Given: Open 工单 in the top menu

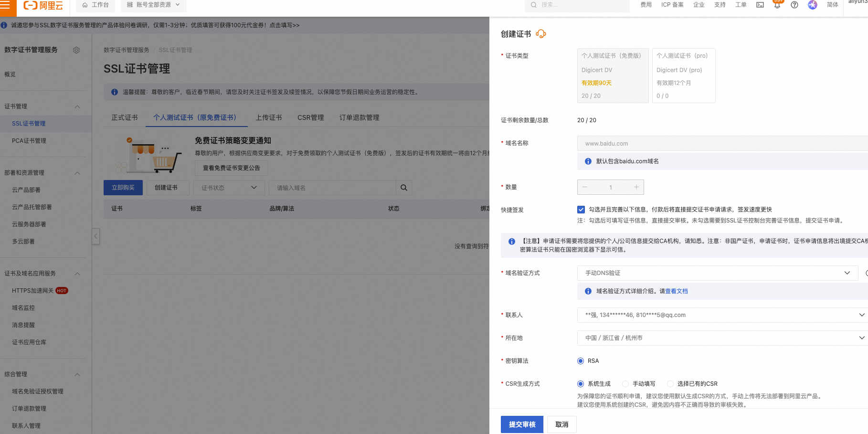Looking at the screenshot, I should (741, 5).
